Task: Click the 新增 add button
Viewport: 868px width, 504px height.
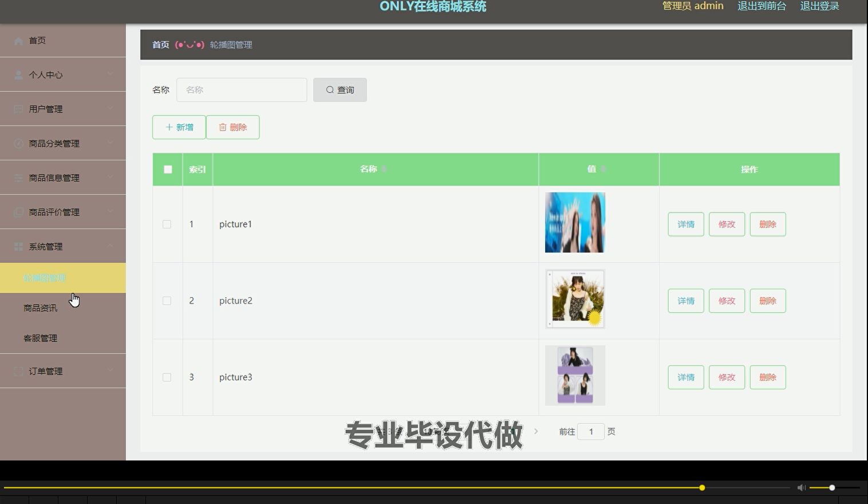Action: 179,127
